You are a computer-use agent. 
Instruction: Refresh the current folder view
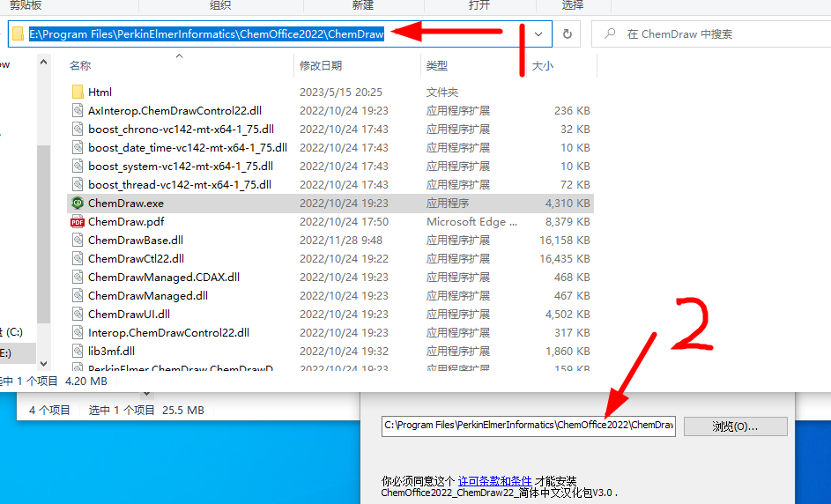pyautogui.click(x=568, y=33)
